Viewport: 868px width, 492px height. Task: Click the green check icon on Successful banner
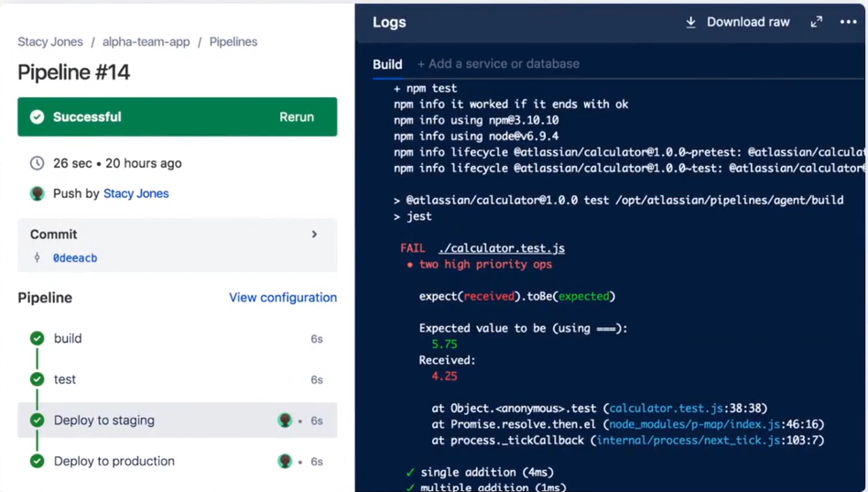click(38, 117)
